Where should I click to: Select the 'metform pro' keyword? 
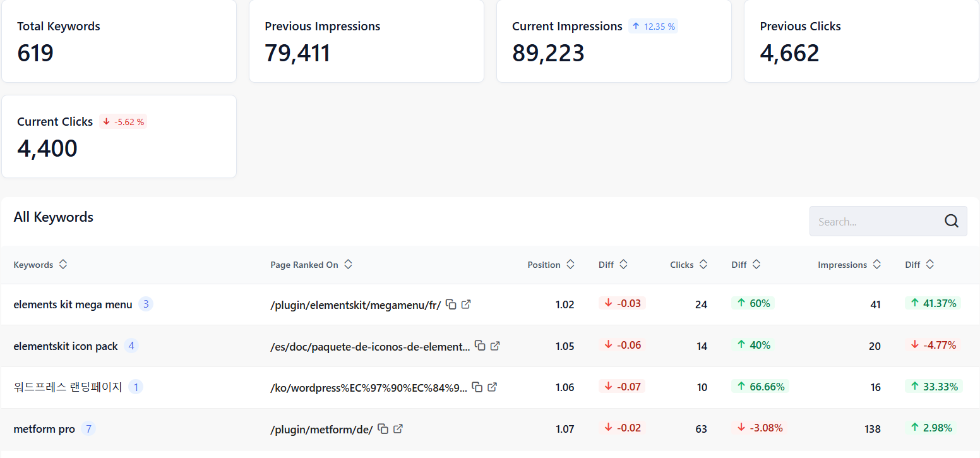[x=44, y=429]
